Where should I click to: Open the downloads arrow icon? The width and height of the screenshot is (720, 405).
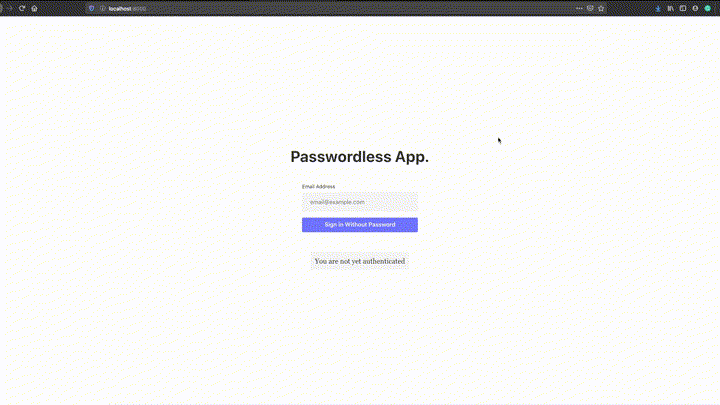coord(658,8)
